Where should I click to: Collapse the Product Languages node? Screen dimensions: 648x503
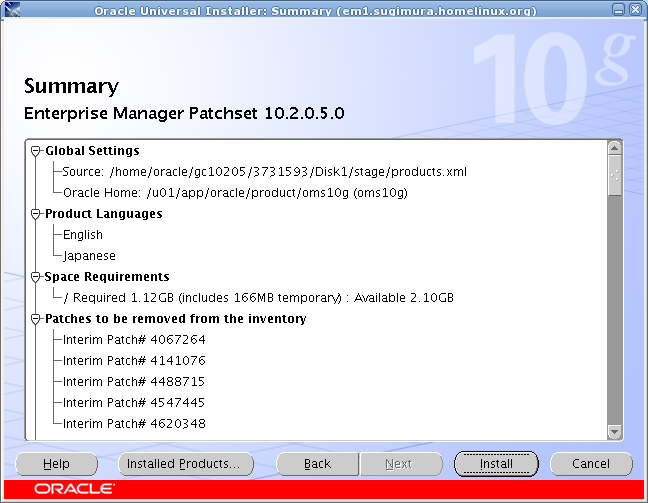coord(36,214)
